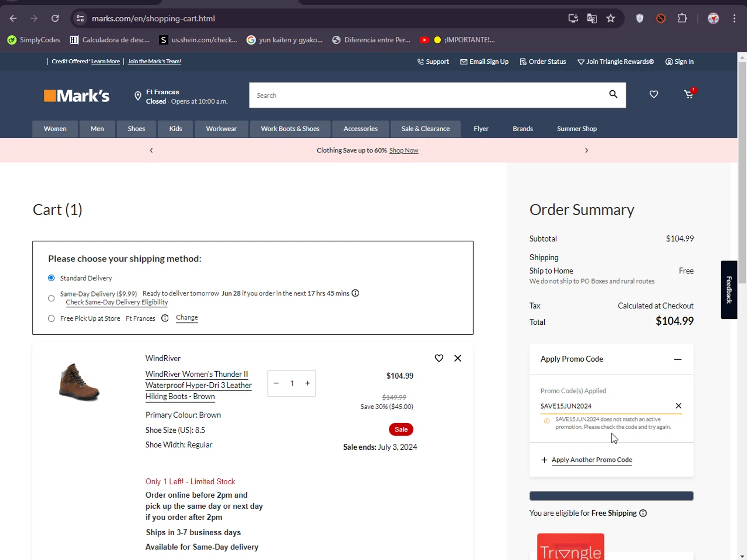747x560 pixels.
Task: Decrease quantity with minus button
Action: (276, 383)
